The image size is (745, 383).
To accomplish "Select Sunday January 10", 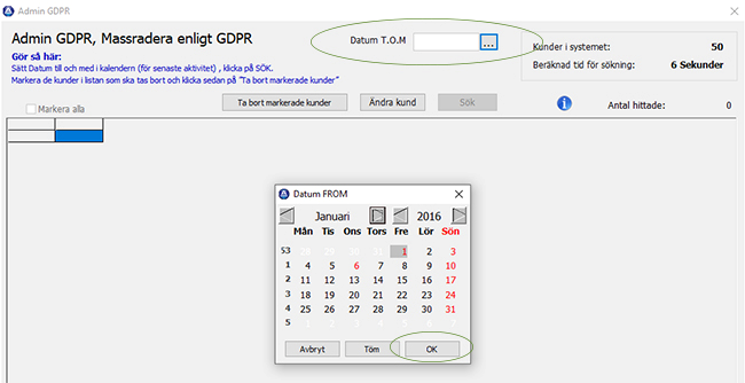I will coord(451,266).
